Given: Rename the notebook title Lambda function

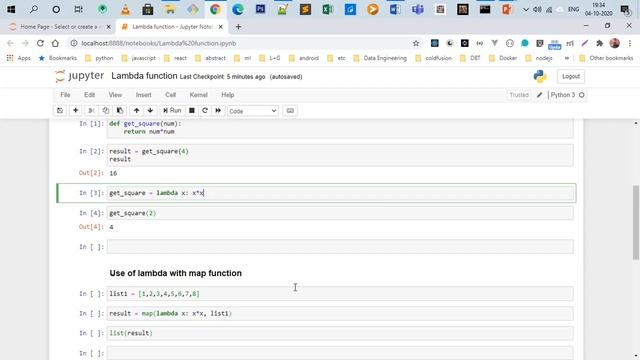Looking at the screenshot, I should [144, 76].
